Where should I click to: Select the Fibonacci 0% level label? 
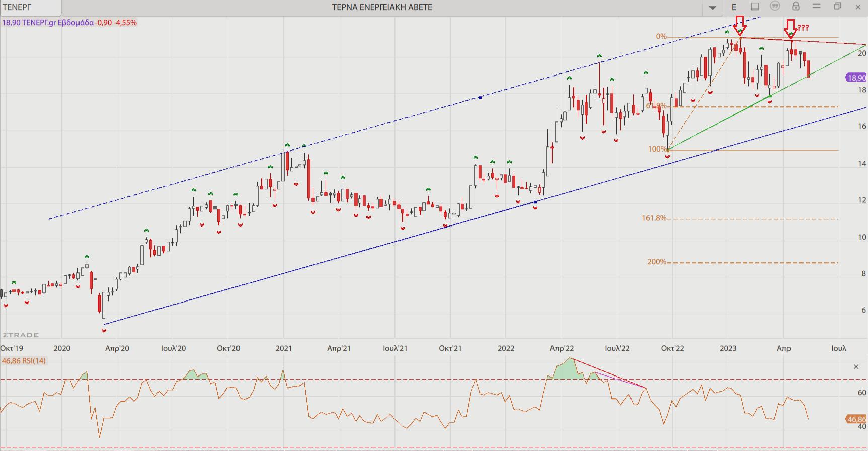(x=661, y=36)
